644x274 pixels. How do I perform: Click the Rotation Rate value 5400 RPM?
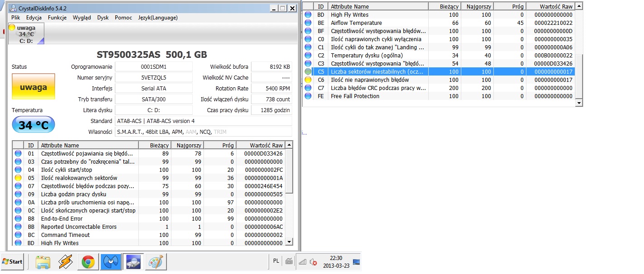click(x=271, y=88)
